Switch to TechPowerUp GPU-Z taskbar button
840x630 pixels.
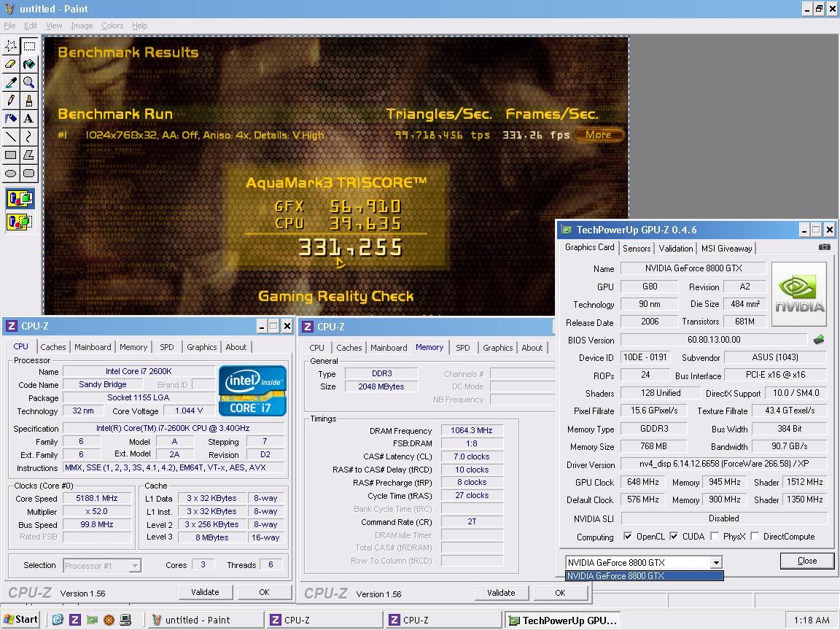point(562,621)
